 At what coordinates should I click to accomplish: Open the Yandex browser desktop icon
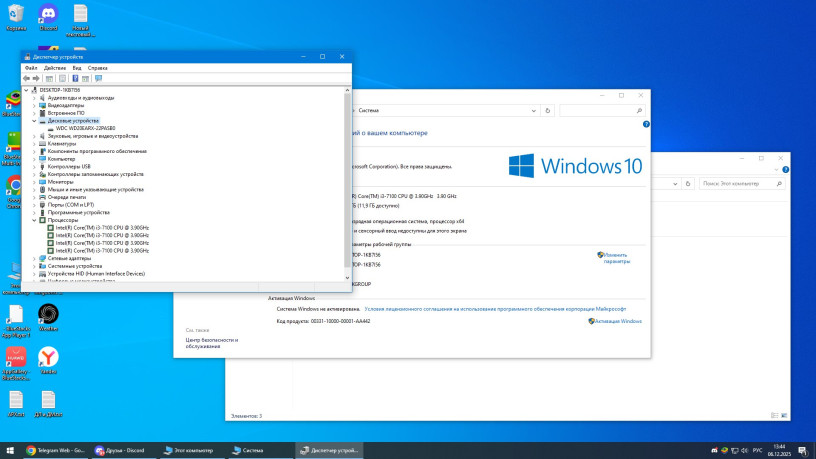(47, 357)
